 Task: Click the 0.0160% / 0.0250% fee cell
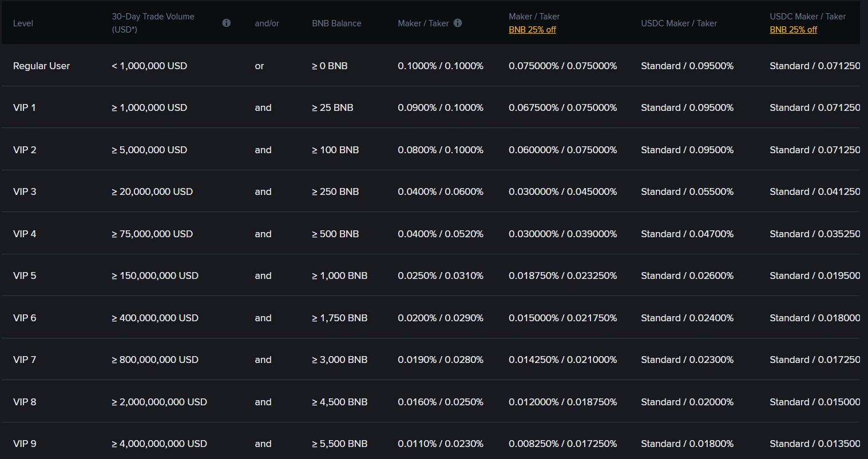441,402
